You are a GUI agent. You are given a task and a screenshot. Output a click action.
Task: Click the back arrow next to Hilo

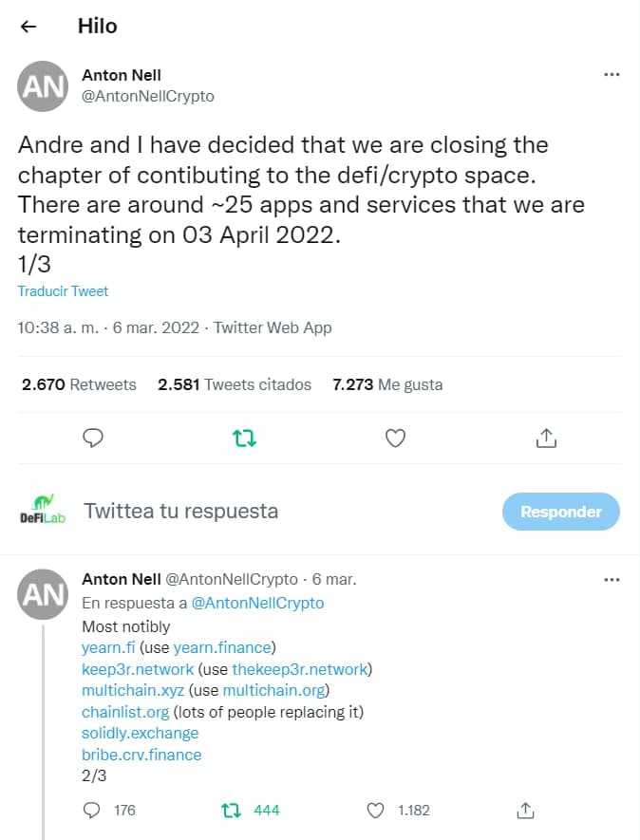point(28,27)
